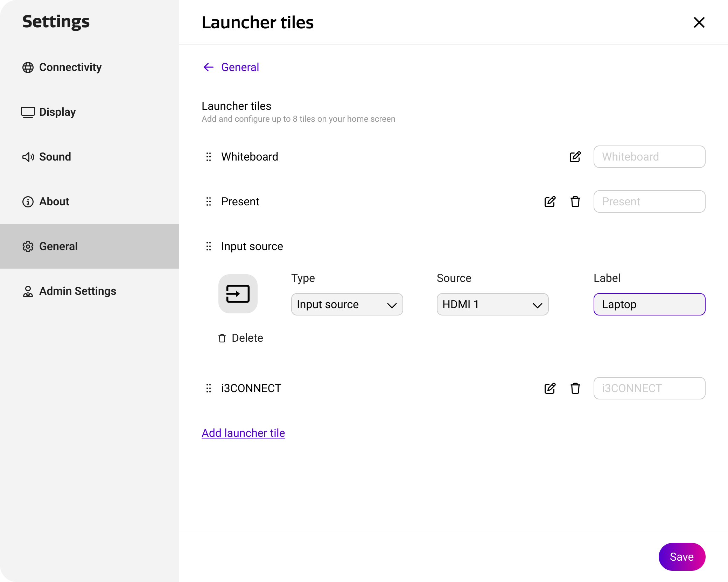The width and height of the screenshot is (728, 582).
Task: Click Add launcher tile link
Action: point(243,433)
